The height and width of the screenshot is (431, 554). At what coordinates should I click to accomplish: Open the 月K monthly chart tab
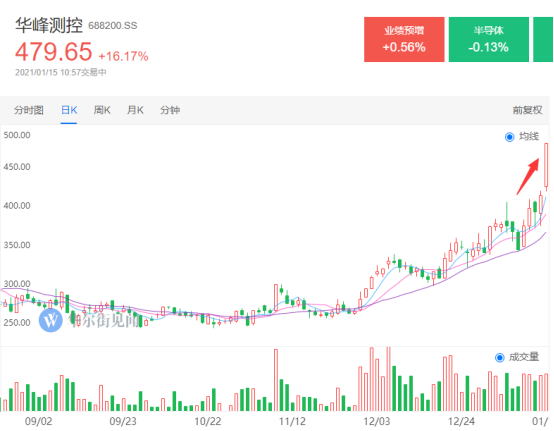tap(135, 110)
